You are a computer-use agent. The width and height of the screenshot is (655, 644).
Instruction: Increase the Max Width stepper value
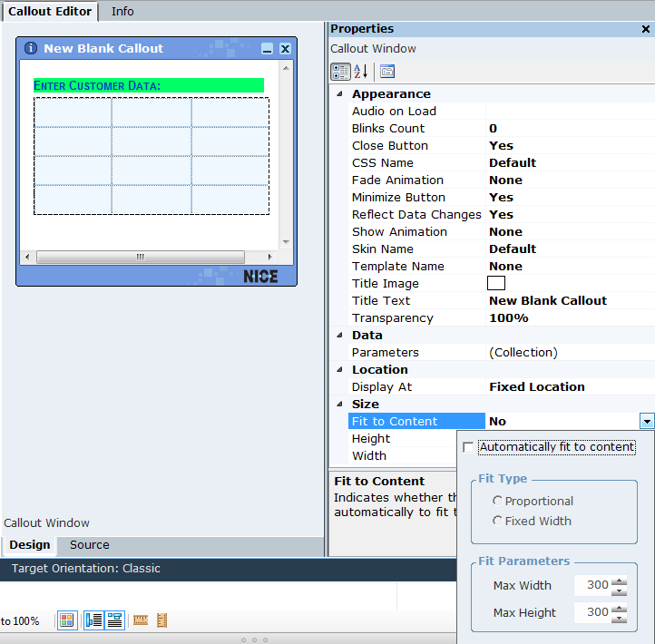pos(620,581)
